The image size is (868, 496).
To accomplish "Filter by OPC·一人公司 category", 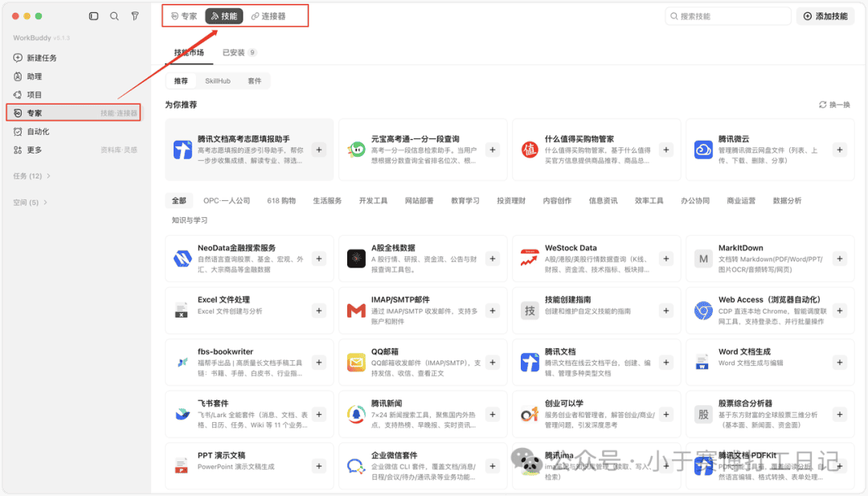I will coord(227,200).
